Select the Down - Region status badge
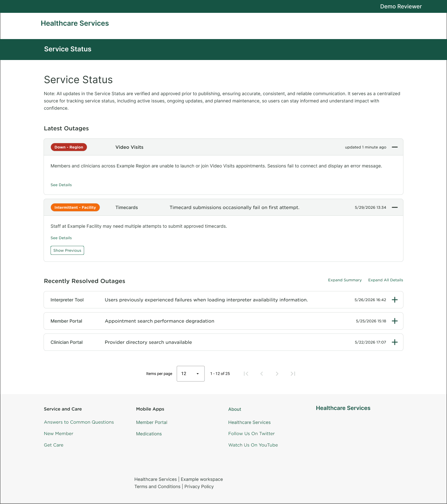Image resolution: width=447 pixels, height=504 pixels. (69, 147)
